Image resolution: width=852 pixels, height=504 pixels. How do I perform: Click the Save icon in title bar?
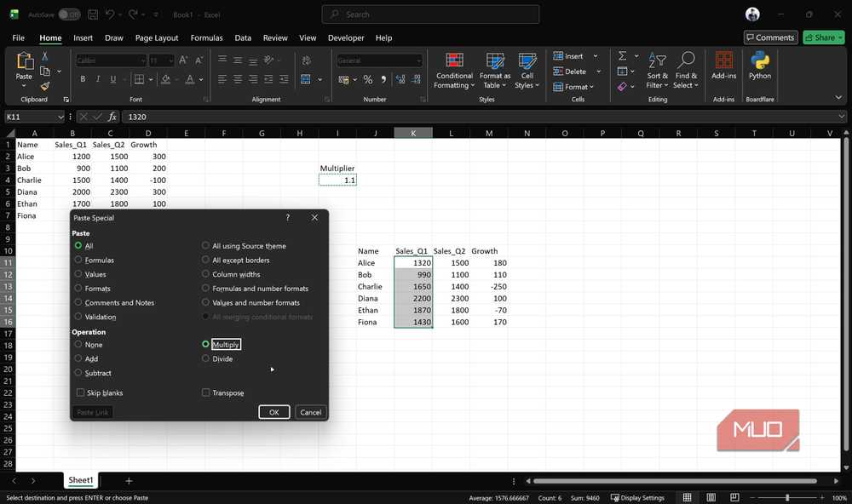click(x=93, y=14)
